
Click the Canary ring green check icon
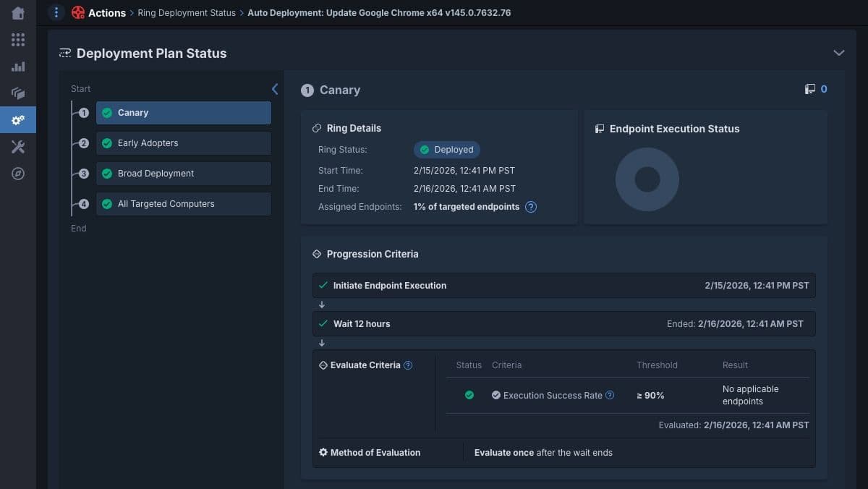[x=107, y=113]
